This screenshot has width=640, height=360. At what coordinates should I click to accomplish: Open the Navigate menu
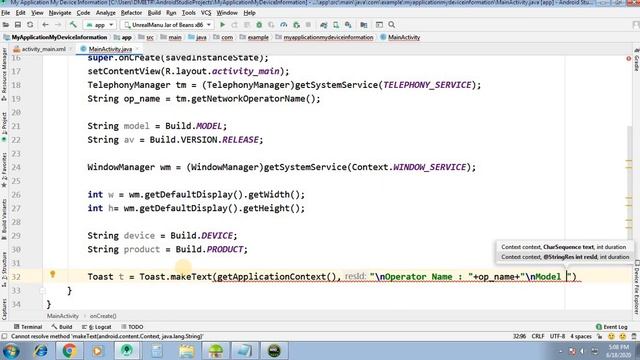[x=60, y=13]
